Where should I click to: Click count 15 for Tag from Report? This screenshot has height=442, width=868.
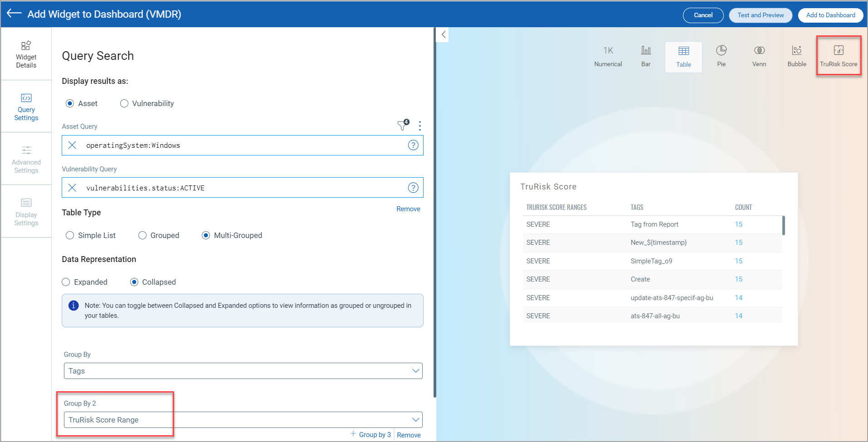[x=739, y=224]
